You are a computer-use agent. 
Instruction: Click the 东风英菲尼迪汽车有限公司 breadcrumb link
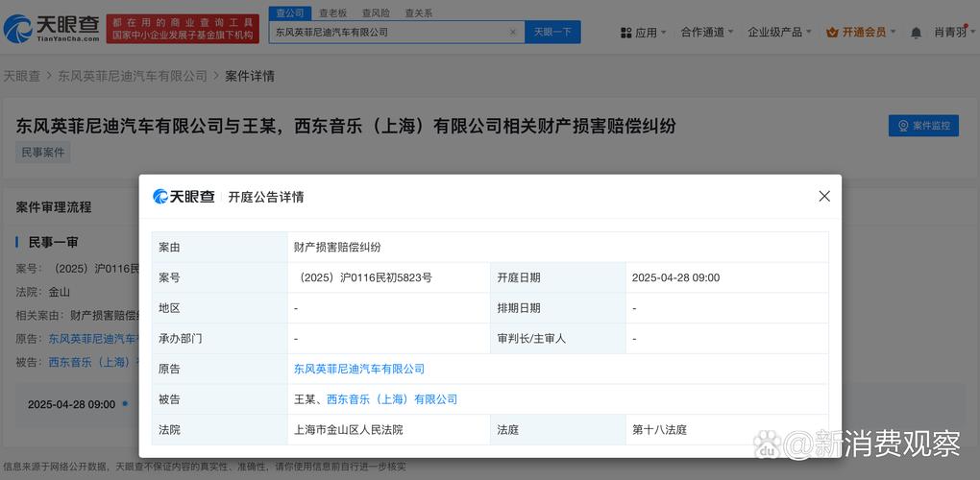133,76
